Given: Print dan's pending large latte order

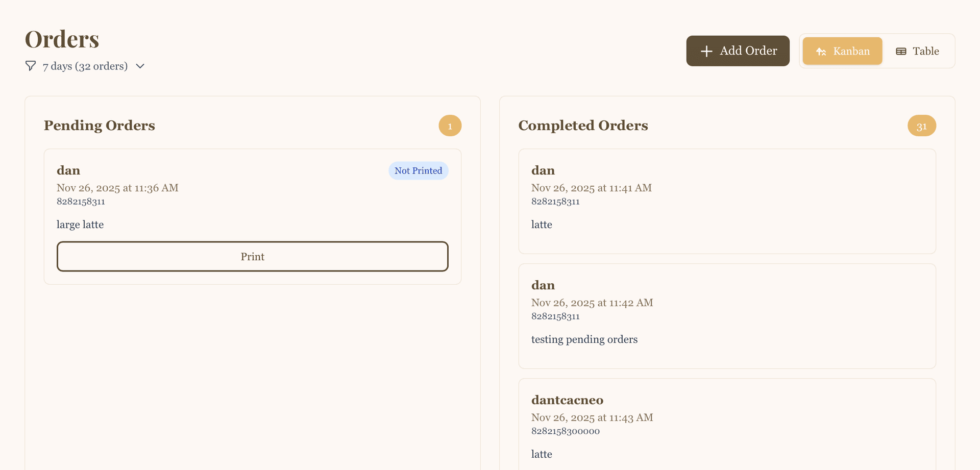Looking at the screenshot, I should [x=252, y=256].
